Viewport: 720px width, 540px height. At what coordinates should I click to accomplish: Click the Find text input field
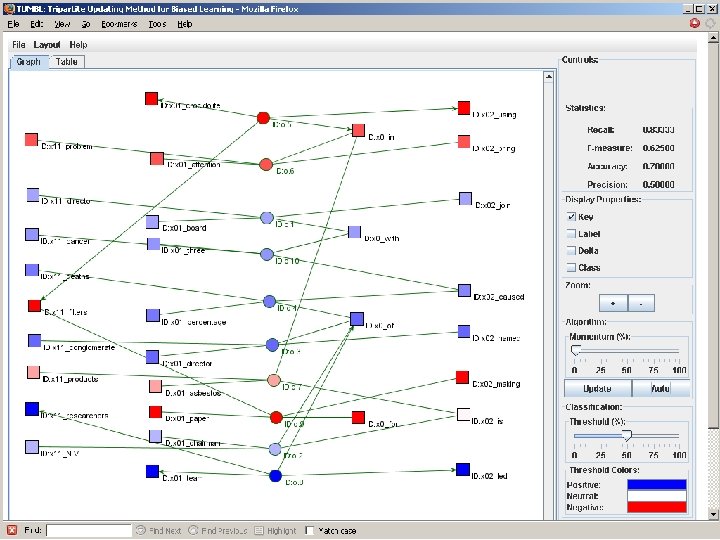pos(89,531)
